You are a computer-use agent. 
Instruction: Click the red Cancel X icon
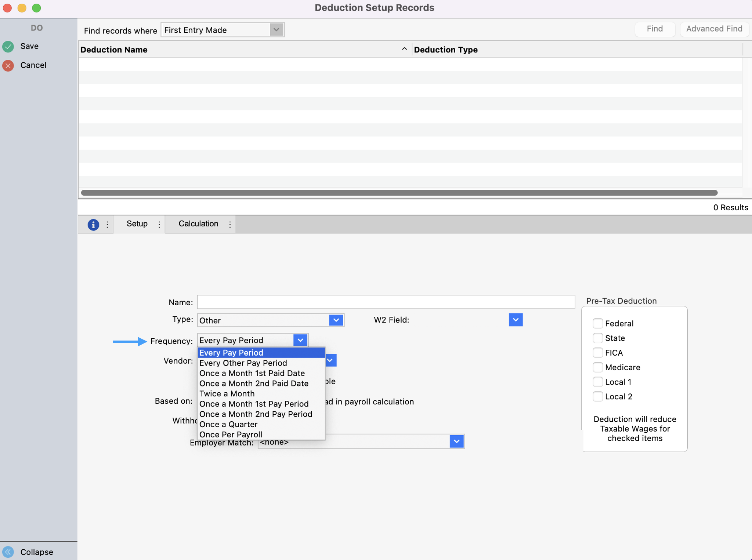coord(8,66)
